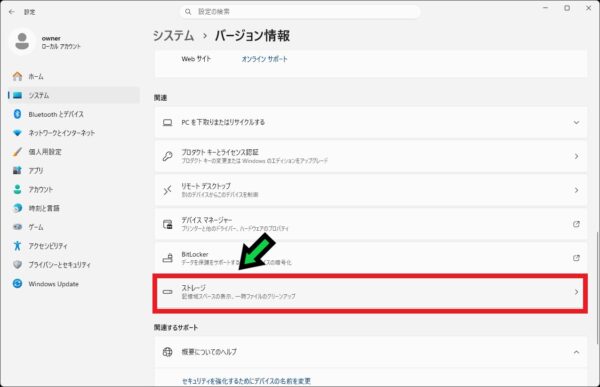Click the product key icon
This screenshot has height=387, width=600.
coord(168,156)
